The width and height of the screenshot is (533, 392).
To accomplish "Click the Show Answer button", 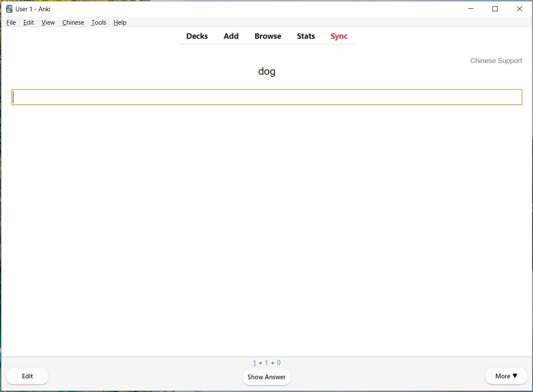I will [x=266, y=377].
